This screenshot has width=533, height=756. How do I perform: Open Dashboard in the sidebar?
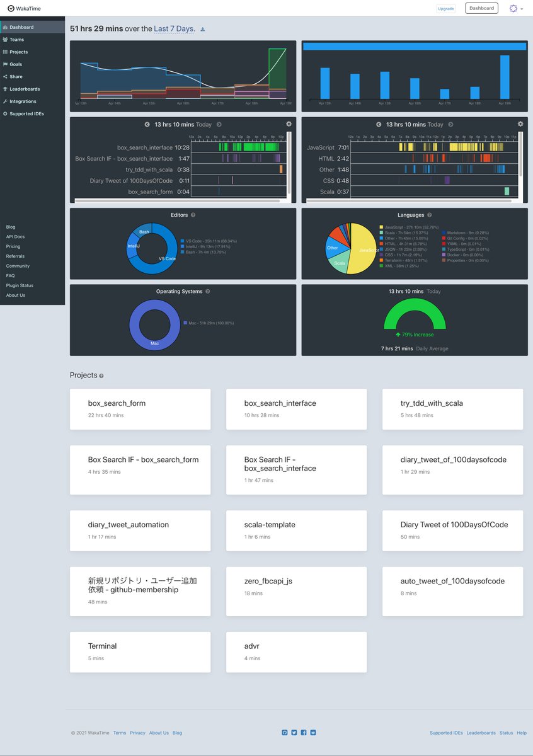(32, 27)
